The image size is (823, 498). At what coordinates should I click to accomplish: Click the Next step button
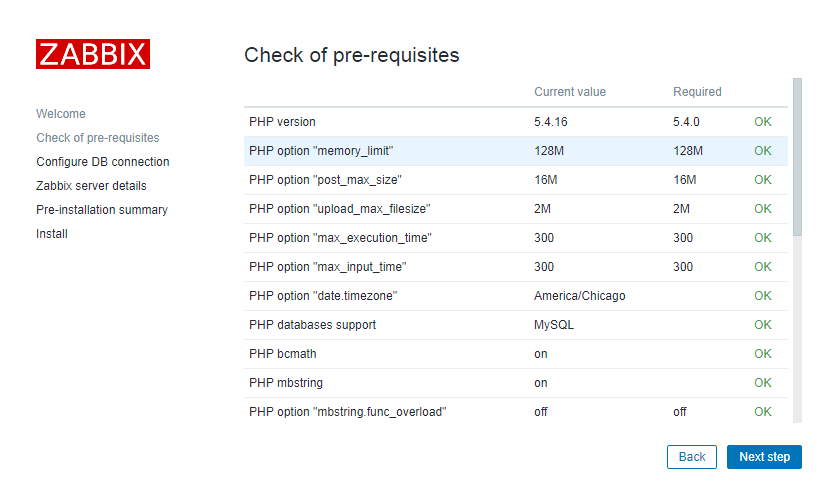coord(764,457)
